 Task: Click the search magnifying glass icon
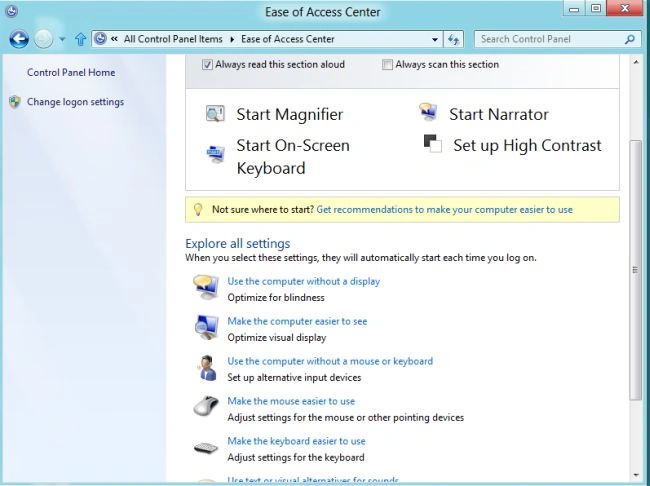click(x=629, y=39)
